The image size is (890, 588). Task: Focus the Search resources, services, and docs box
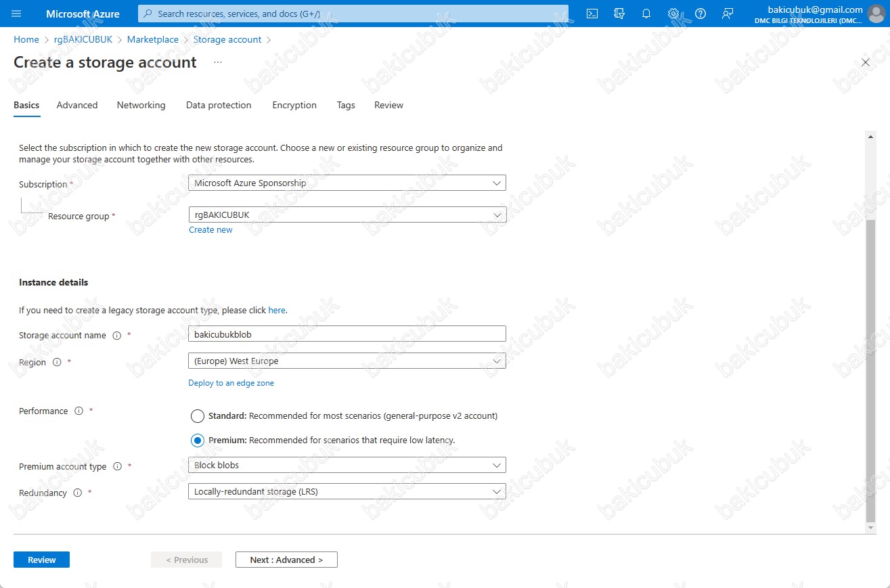[x=353, y=14]
